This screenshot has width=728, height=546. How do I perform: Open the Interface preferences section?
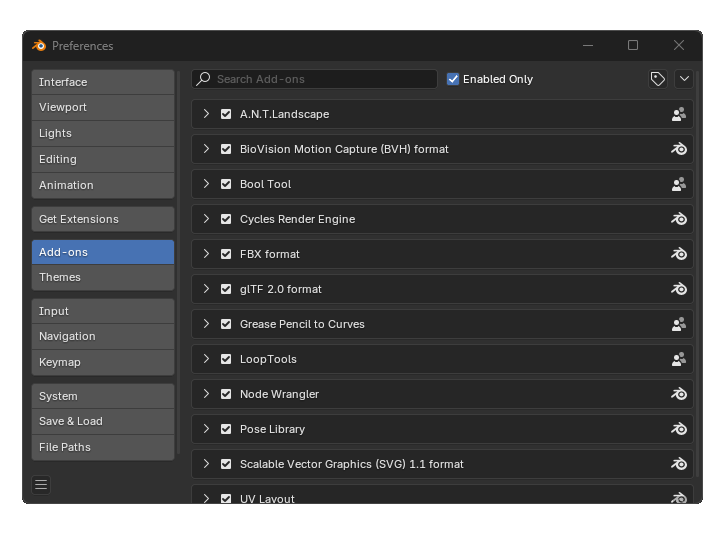(x=103, y=82)
